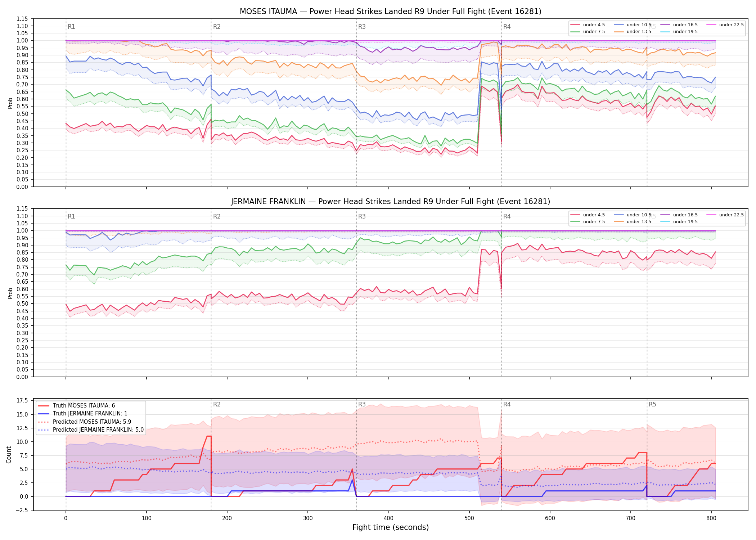This screenshot has width=756, height=540.
Task: Click 'Prob' axis label of Jermaine Franklin chart
Action: pos(10,293)
